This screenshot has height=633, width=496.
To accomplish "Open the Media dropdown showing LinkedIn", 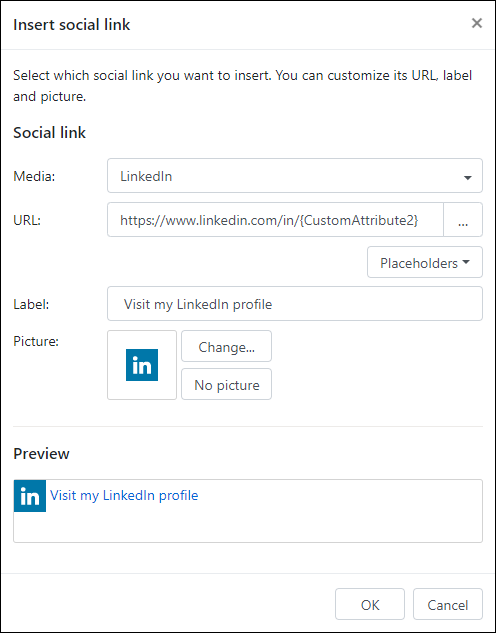I will pos(295,176).
